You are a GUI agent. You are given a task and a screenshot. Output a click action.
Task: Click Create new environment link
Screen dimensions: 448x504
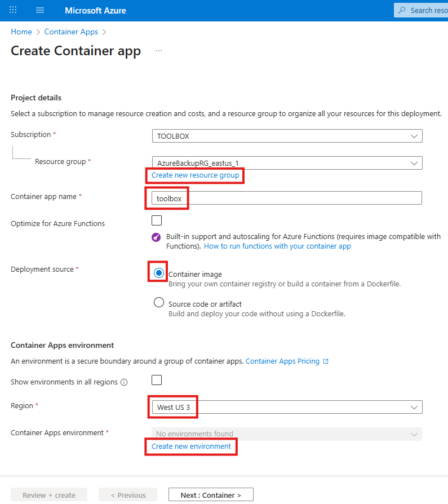click(x=191, y=446)
